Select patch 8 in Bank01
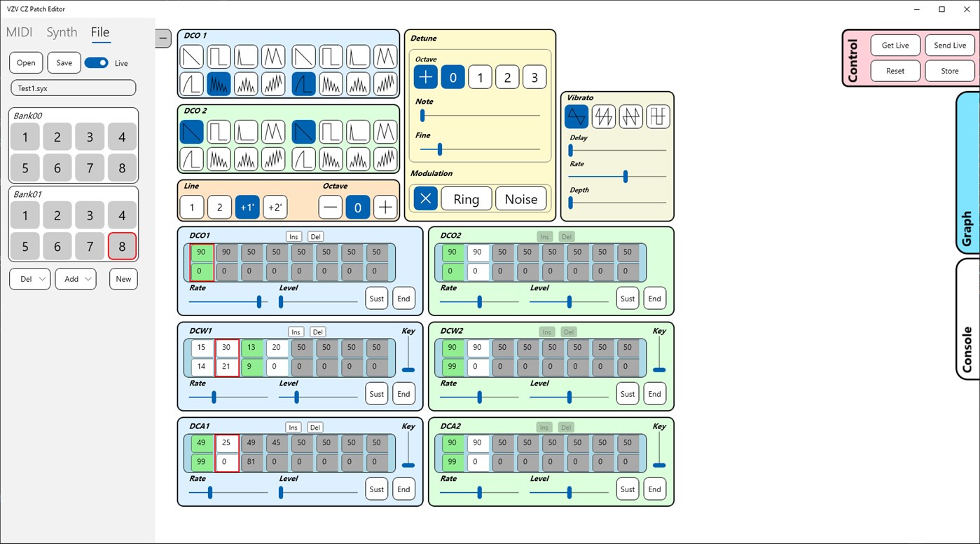980x544 pixels. click(x=122, y=246)
